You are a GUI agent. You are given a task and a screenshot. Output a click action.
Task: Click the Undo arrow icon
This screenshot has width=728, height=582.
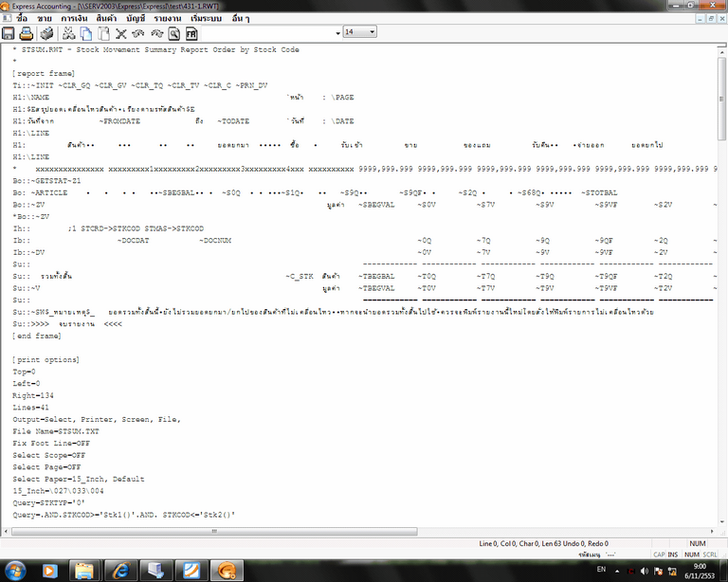coord(138,33)
